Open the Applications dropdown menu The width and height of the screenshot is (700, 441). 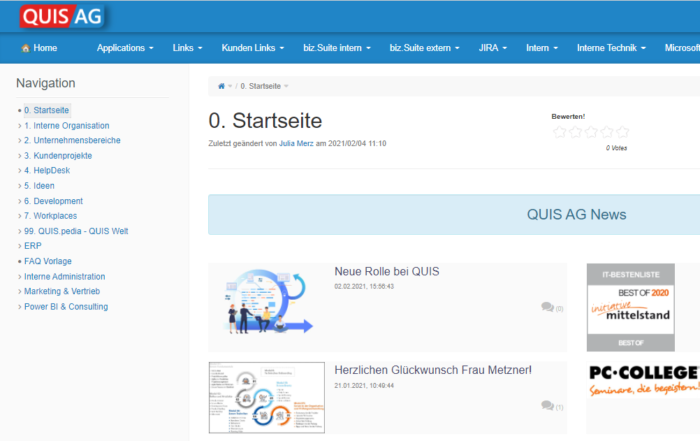point(125,48)
